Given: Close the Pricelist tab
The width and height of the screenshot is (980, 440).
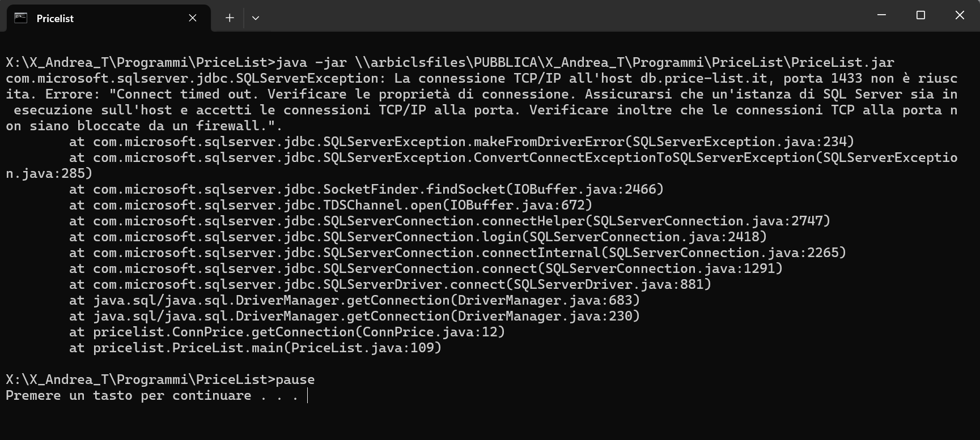Looking at the screenshot, I should point(193,18).
